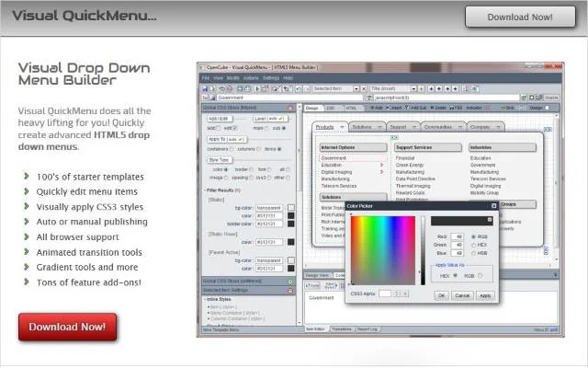Expand the Company menu arrow
This screenshot has height=368, width=588.
(498, 127)
